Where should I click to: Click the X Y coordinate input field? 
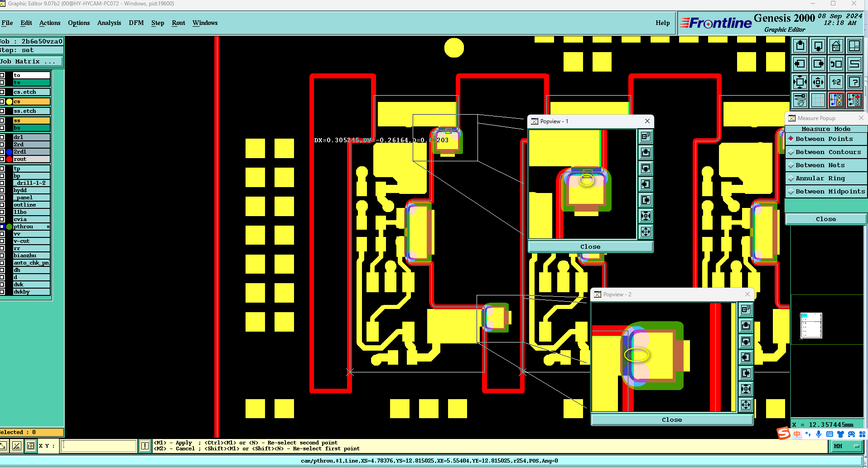[x=99, y=446]
